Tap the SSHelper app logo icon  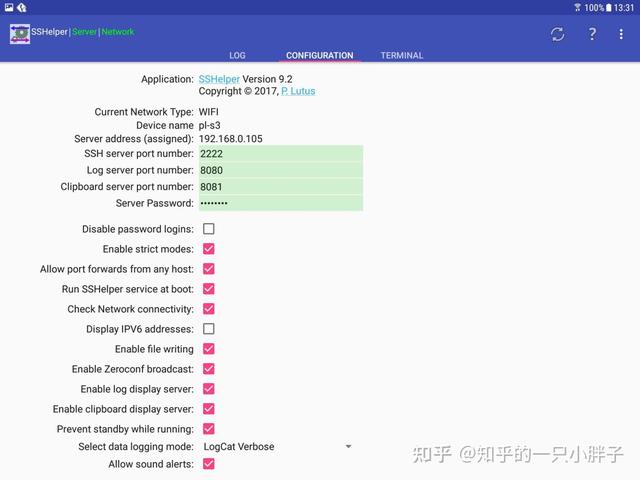tap(20, 34)
